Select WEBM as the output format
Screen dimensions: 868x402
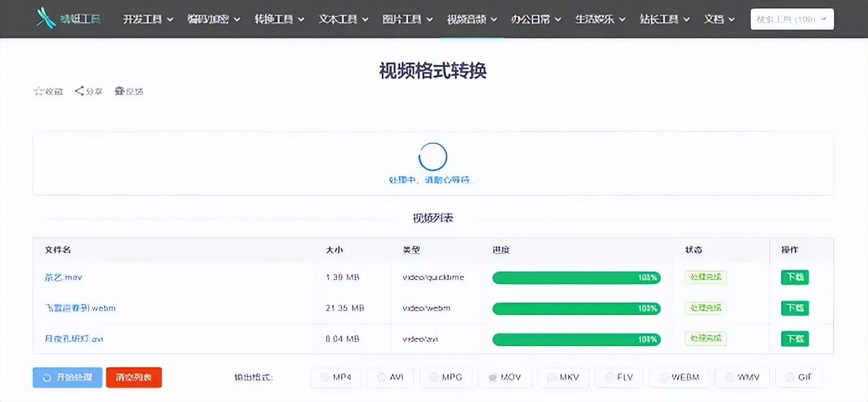pos(679,377)
